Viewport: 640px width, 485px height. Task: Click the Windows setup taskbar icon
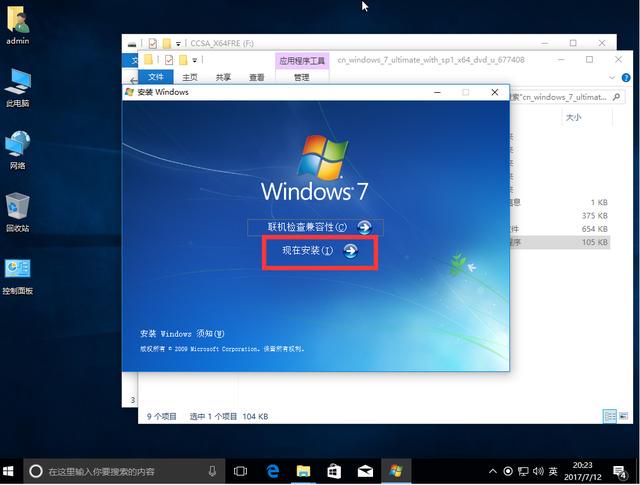click(396, 472)
